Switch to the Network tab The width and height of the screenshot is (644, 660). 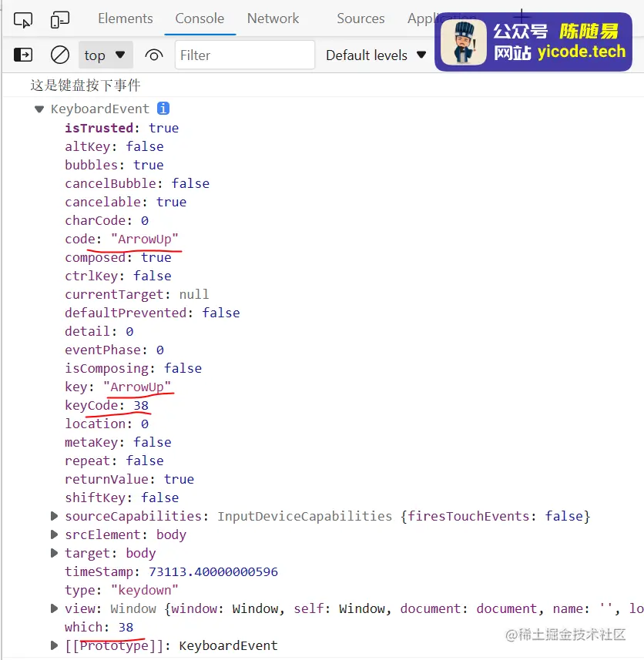click(273, 18)
